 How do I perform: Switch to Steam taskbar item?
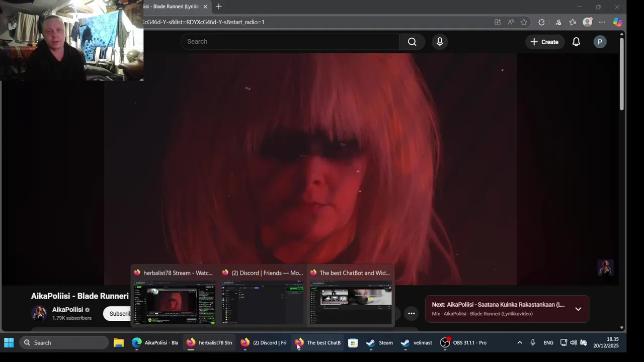379,343
